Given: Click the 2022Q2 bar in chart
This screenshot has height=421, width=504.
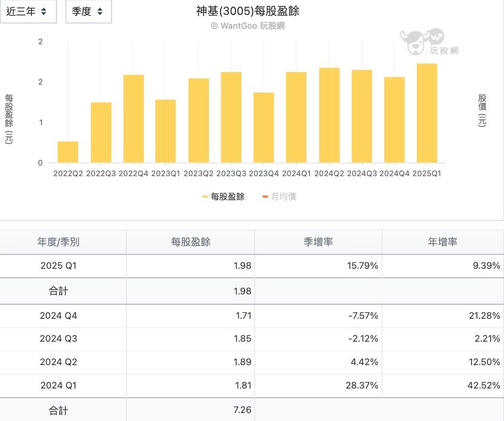Looking at the screenshot, I should pos(68,152).
